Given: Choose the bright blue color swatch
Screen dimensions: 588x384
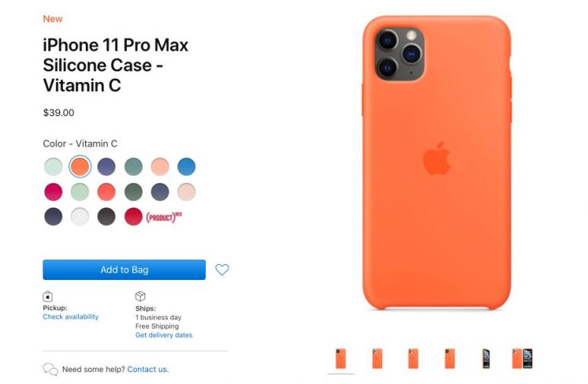Looking at the screenshot, I should click(186, 166).
